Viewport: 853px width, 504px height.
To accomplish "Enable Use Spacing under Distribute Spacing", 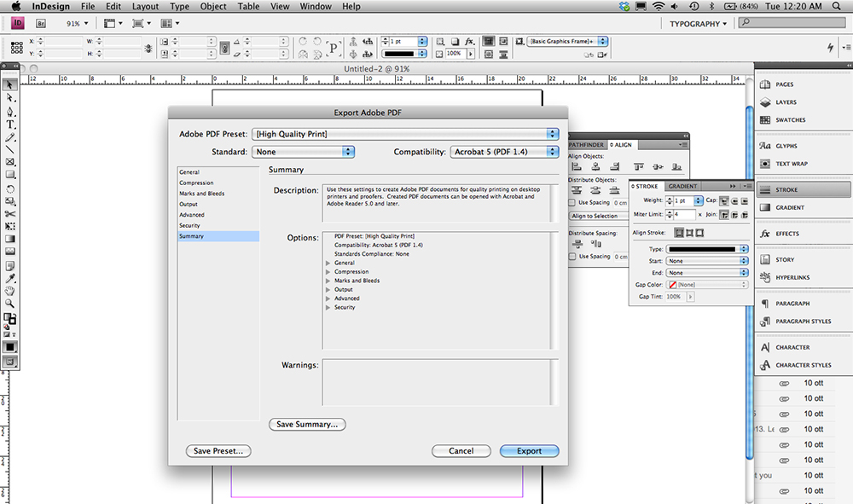I will pyautogui.click(x=572, y=256).
